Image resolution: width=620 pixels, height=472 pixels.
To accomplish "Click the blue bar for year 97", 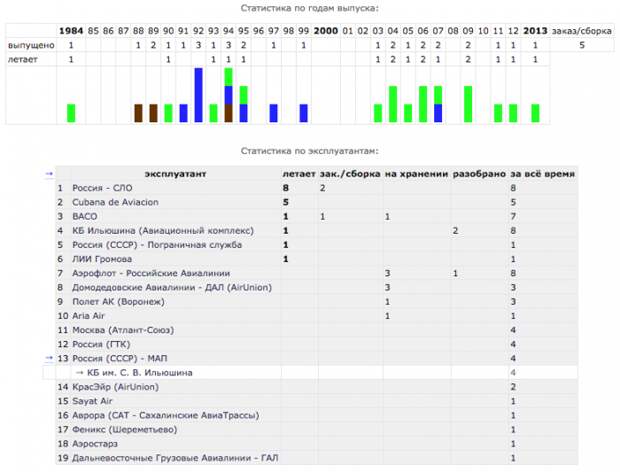I will (x=274, y=113).
